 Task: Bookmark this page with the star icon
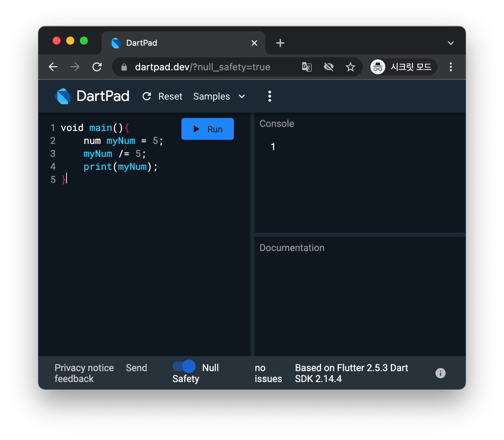coord(351,67)
